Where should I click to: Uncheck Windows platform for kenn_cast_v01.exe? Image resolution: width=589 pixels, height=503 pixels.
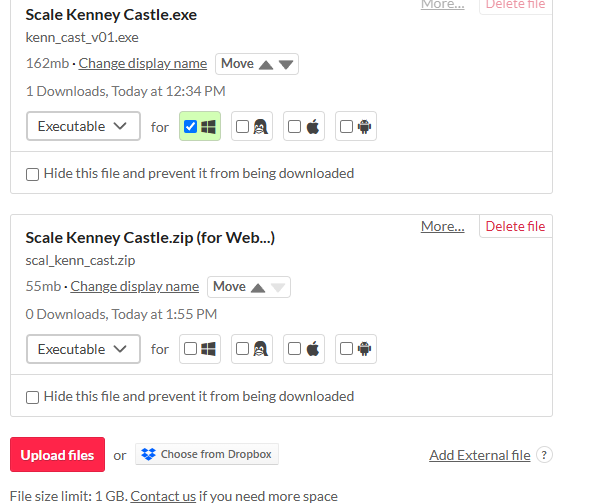click(x=190, y=127)
